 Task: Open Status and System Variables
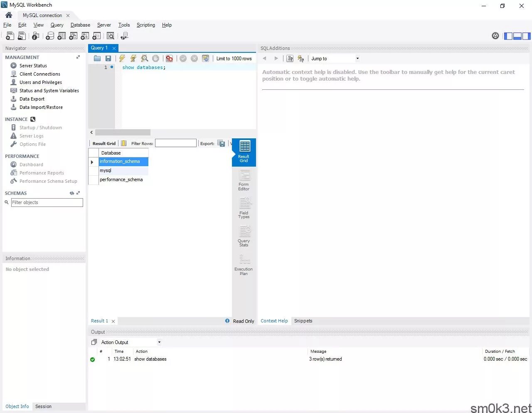coord(49,91)
